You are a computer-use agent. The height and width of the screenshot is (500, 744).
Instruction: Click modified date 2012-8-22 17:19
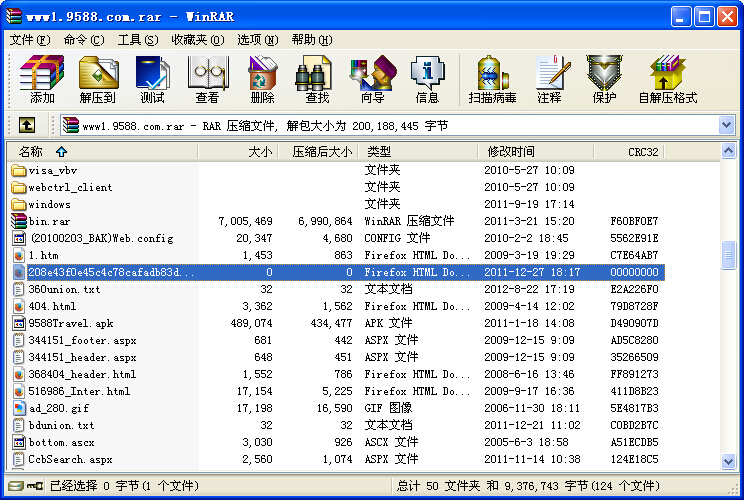tap(529, 289)
